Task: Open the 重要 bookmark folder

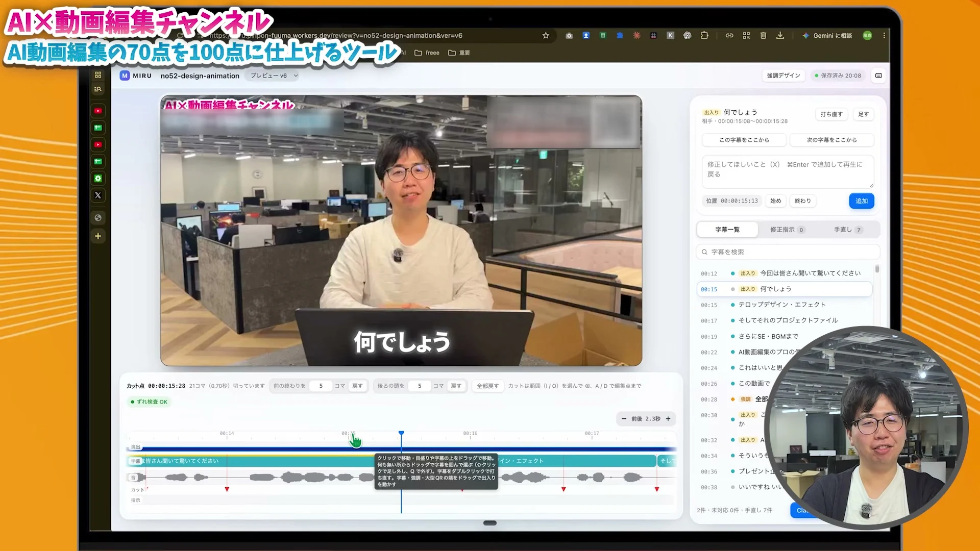Action: [x=459, y=53]
